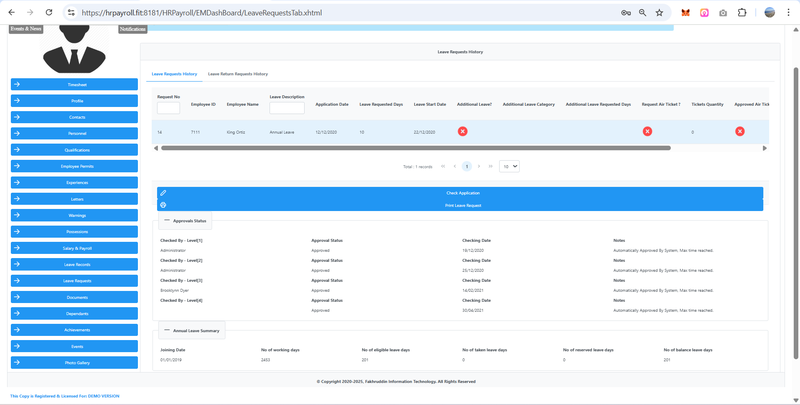Screen dimensions: 800x405
Task: Click employee profile avatar picture
Action: (x=74, y=48)
